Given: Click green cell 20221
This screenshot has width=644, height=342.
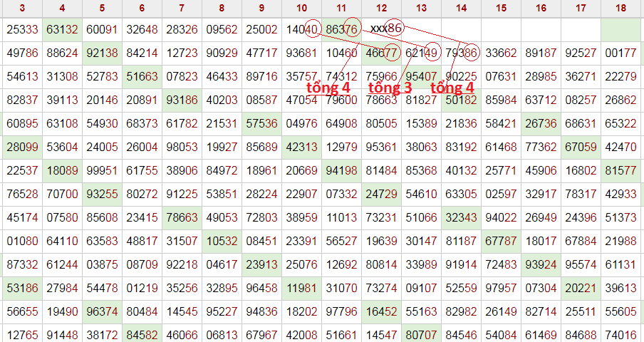Looking at the screenshot, I should pyautogui.click(x=581, y=288).
